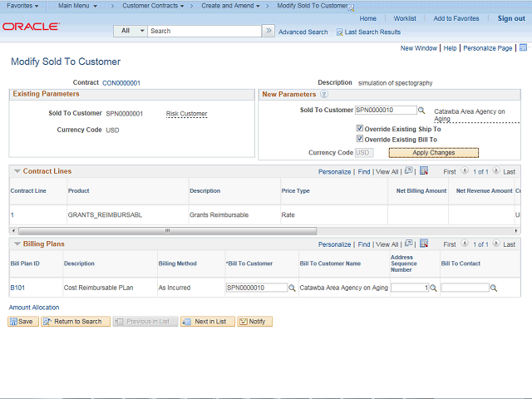Open Advanced Search
Viewport: 532px width, 399px height.
[x=303, y=32]
